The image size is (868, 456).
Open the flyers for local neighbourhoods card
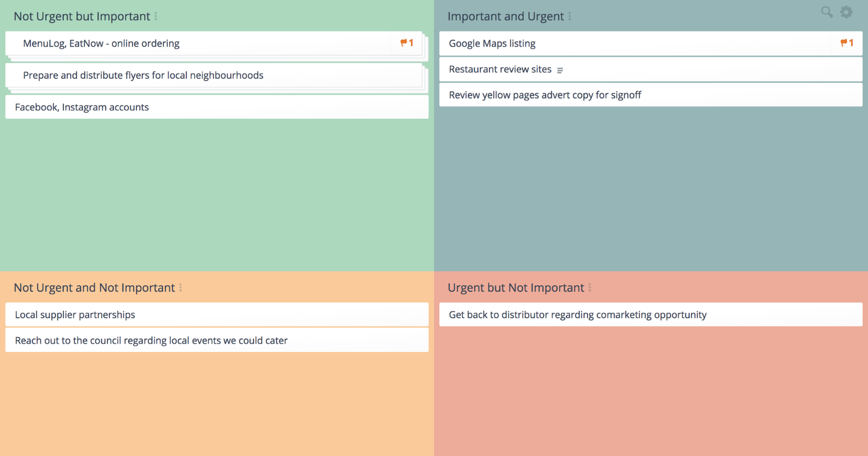pyautogui.click(x=143, y=76)
